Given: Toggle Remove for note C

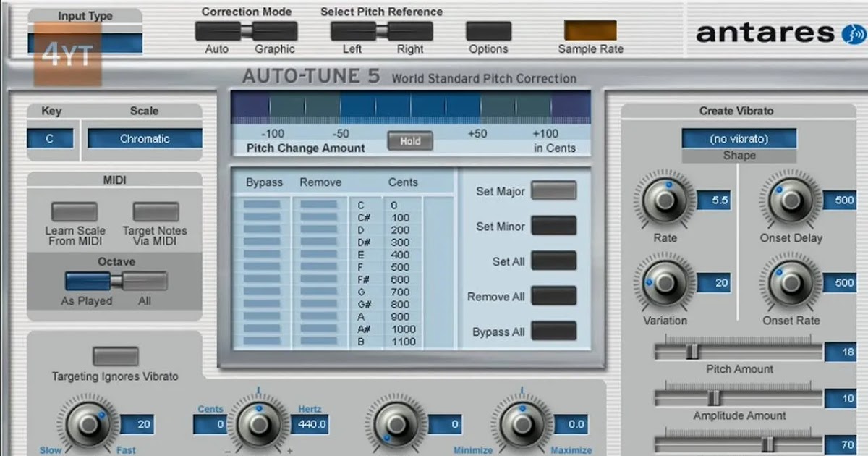Looking at the screenshot, I should tap(319, 205).
